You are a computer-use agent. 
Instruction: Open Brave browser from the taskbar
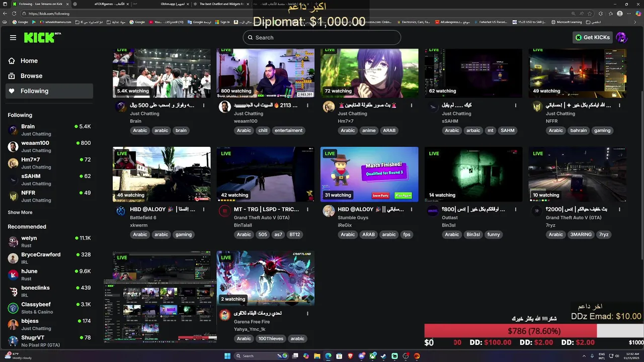[x=350, y=356]
